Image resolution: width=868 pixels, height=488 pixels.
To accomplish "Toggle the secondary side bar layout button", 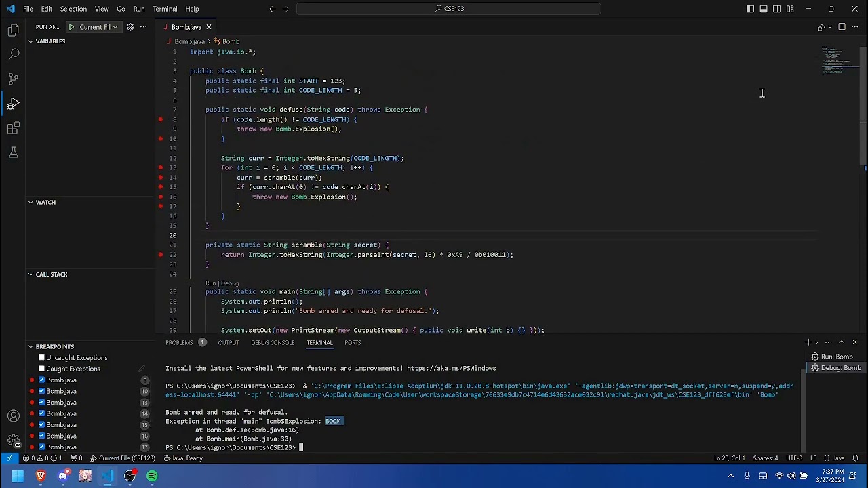I will [x=776, y=9].
